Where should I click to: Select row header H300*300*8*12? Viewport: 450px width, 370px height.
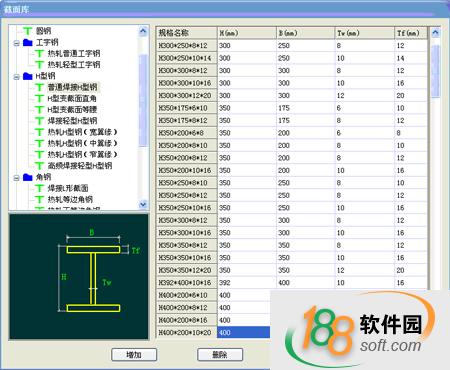[186, 70]
